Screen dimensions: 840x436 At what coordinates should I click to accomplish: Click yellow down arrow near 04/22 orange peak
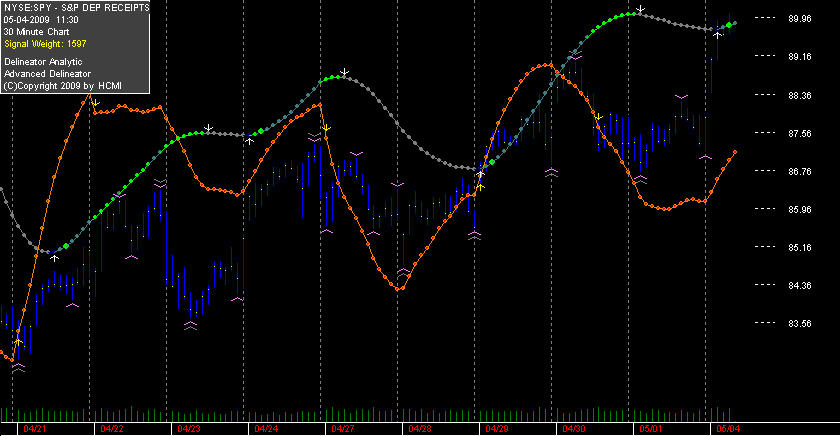click(x=95, y=102)
